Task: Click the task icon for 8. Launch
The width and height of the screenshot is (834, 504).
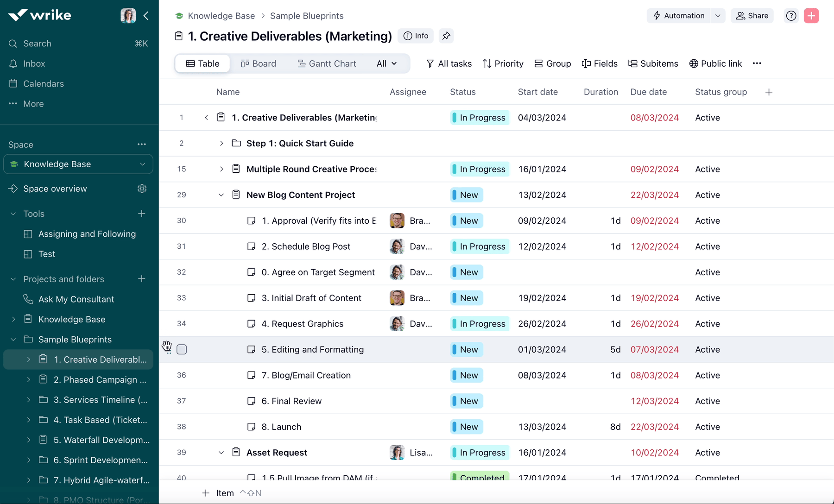Action: point(251,427)
